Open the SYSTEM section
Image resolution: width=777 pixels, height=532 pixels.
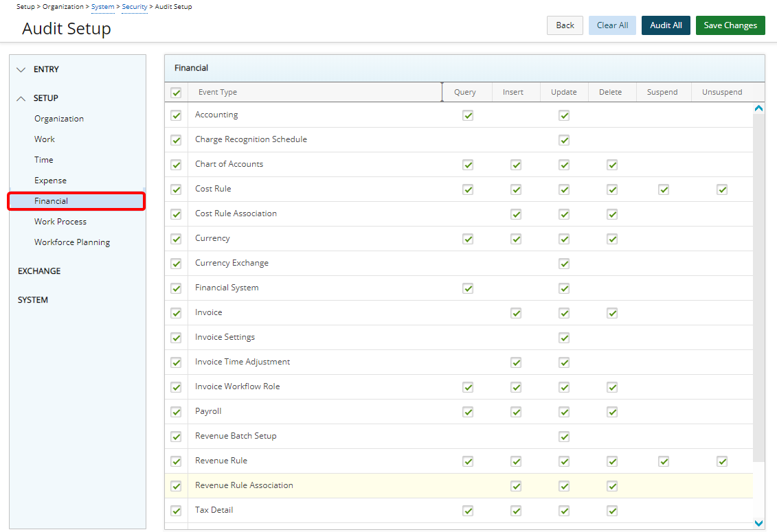(x=33, y=300)
